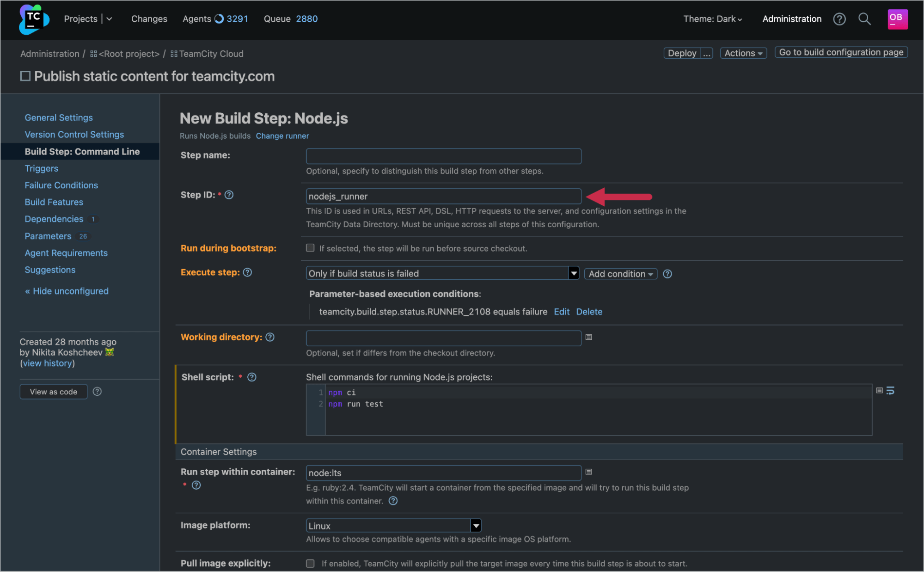
Task: Open the Deploy options ellipsis button
Action: coord(707,53)
